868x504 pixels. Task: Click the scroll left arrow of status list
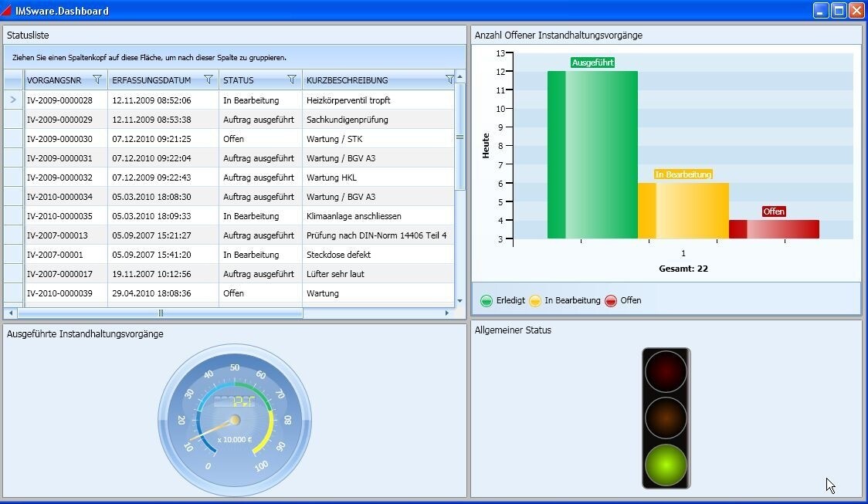pos(11,313)
